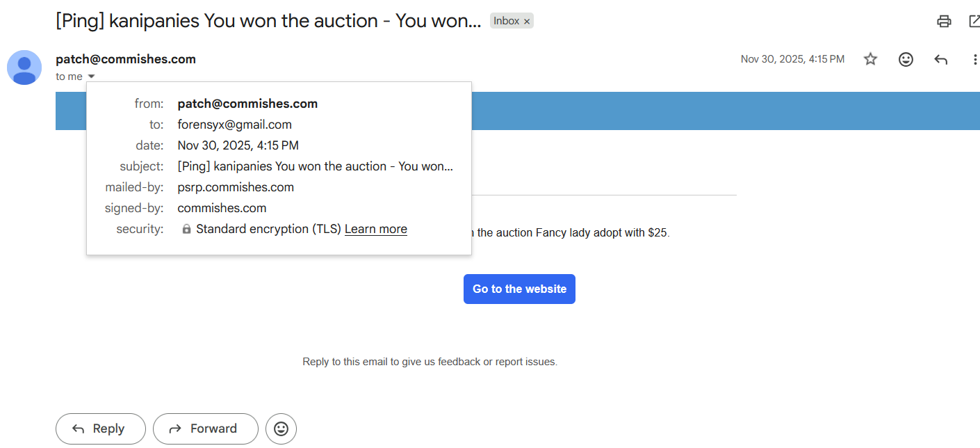Image resolution: width=980 pixels, height=448 pixels.
Task: Click the lock icon in the security row
Action: [x=186, y=229]
